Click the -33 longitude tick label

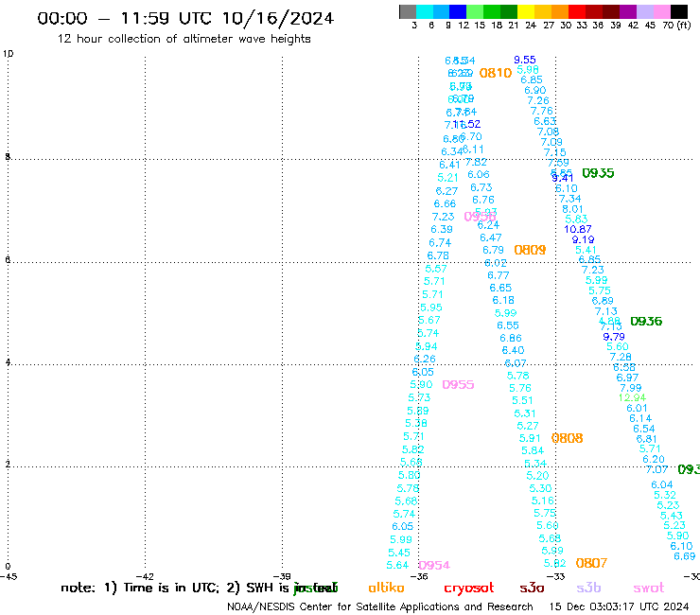pyautogui.click(x=556, y=576)
